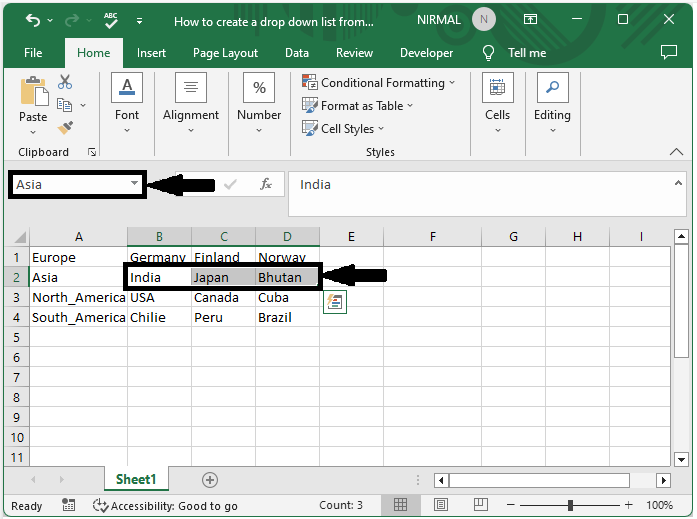Switch to the Home tab
This screenshot has width=697, height=519.
tap(93, 53)
